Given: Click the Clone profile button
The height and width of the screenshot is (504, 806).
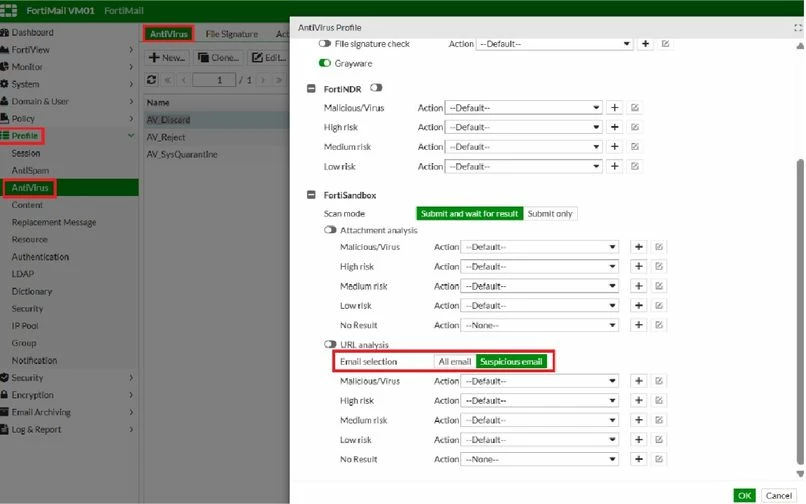Looking at the screenshot, I should (x=219, y=58).
